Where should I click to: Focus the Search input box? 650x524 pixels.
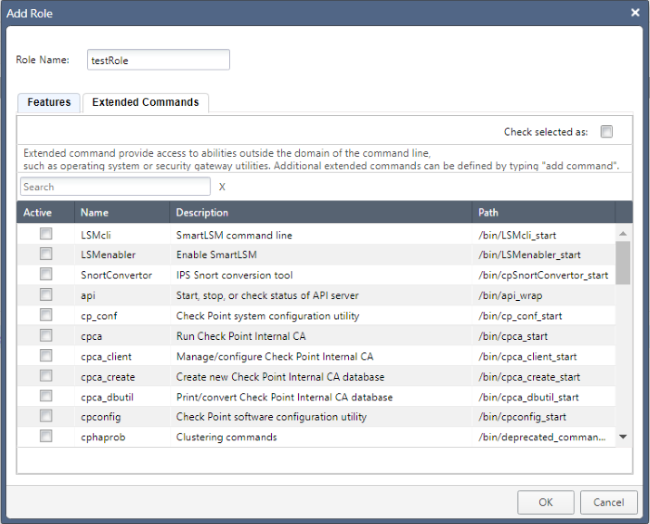pos(115,187)
